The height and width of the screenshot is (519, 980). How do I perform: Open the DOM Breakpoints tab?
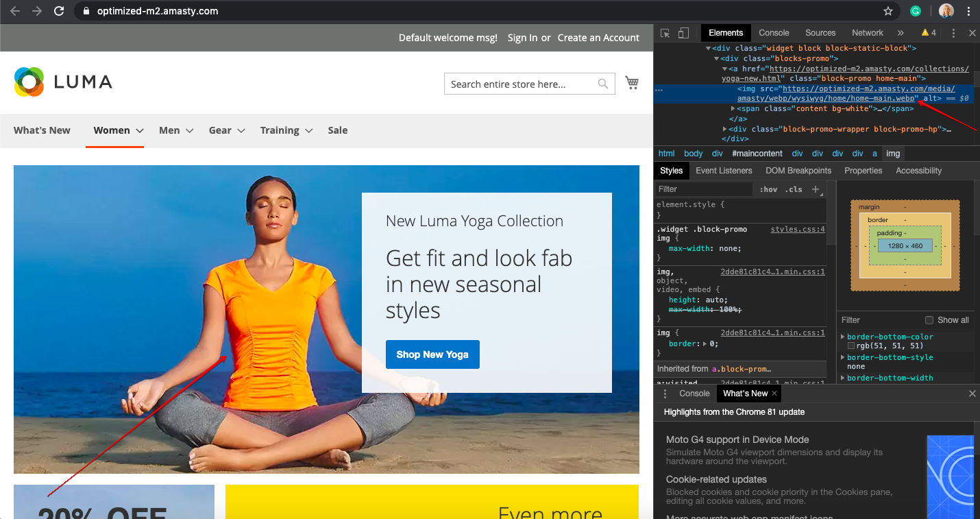[x=798, y=171]
